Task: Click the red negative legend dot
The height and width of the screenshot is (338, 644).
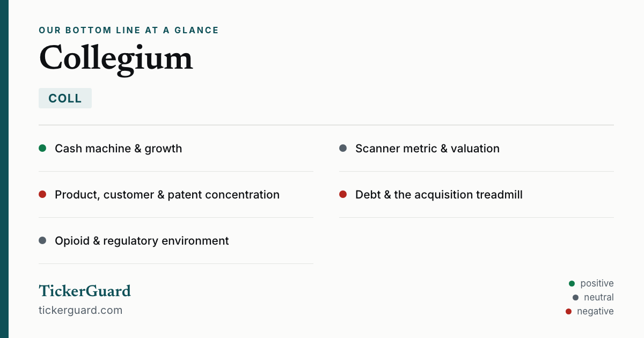Action: point(568,311)
